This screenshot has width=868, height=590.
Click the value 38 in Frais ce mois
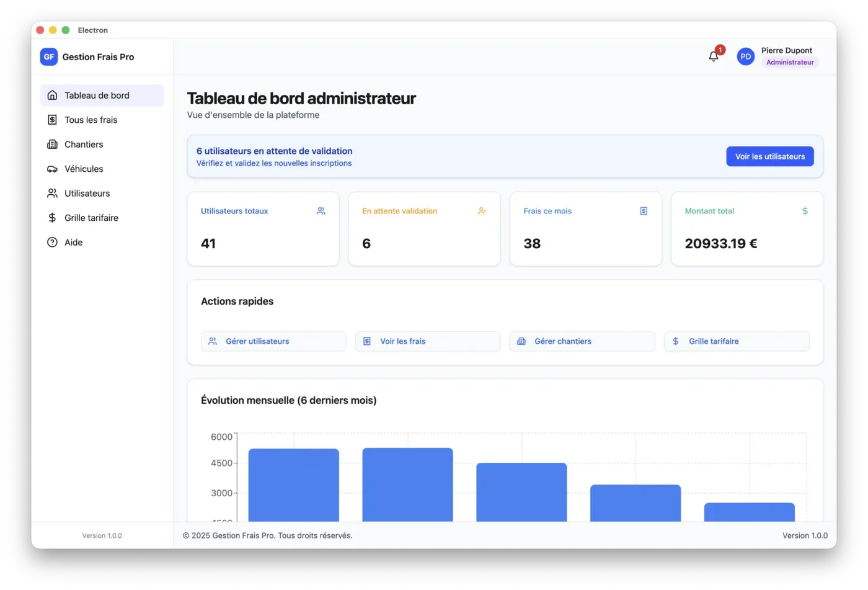click(532, 244)
